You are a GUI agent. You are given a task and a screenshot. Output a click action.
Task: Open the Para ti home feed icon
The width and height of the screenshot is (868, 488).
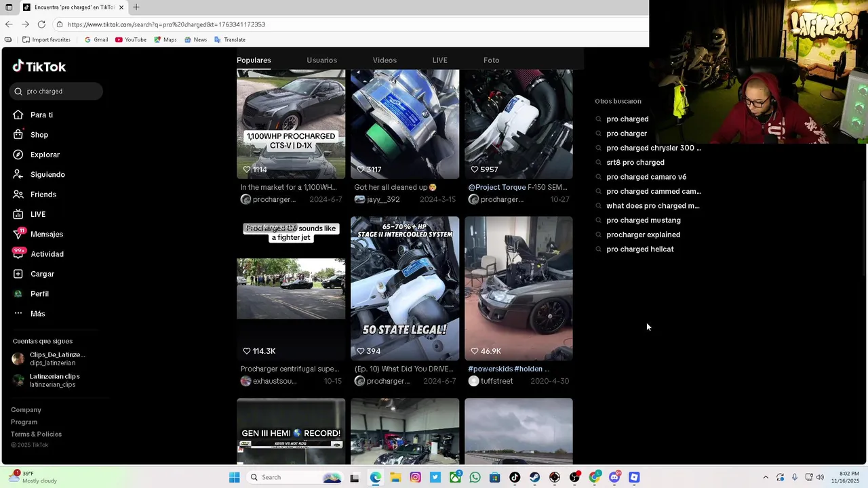point(18,115)
